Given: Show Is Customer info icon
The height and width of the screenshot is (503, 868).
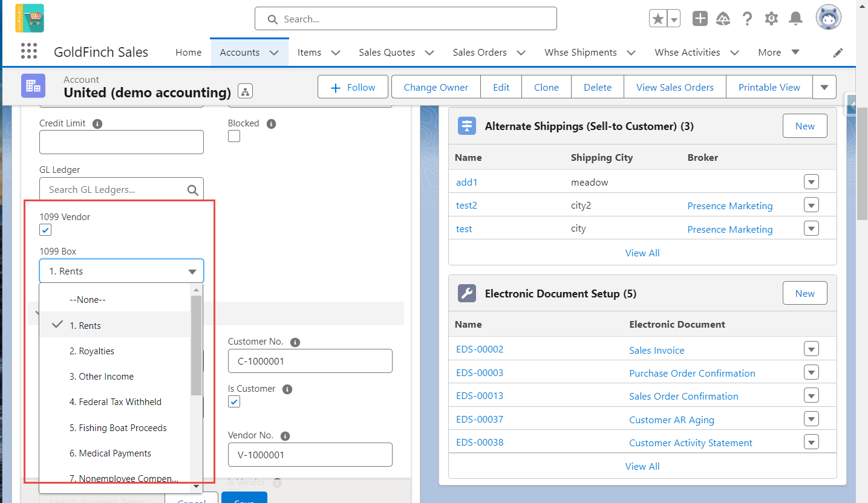Looking at the screenshot, I should [x=287, y=389].
